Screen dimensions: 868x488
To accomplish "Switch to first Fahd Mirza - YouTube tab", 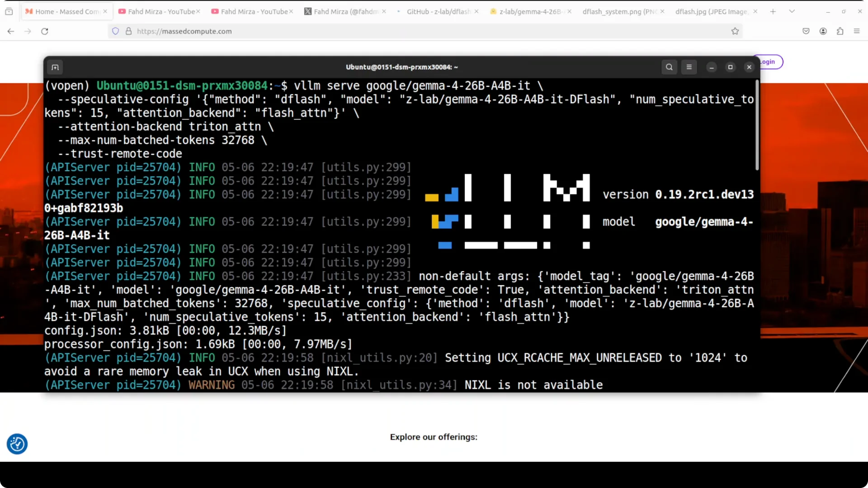I will pos(159,11).
